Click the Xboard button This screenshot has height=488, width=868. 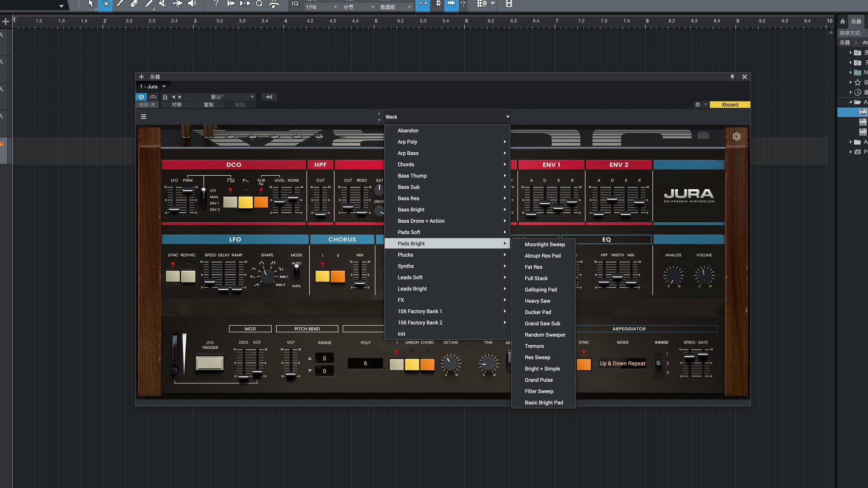point(729,105)
